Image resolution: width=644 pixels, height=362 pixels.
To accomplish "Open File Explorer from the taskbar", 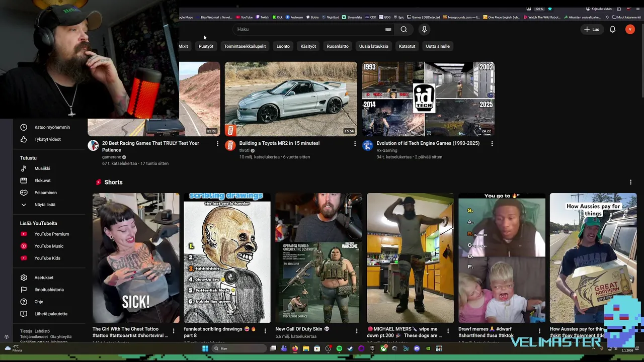I will tap(306, 348).
